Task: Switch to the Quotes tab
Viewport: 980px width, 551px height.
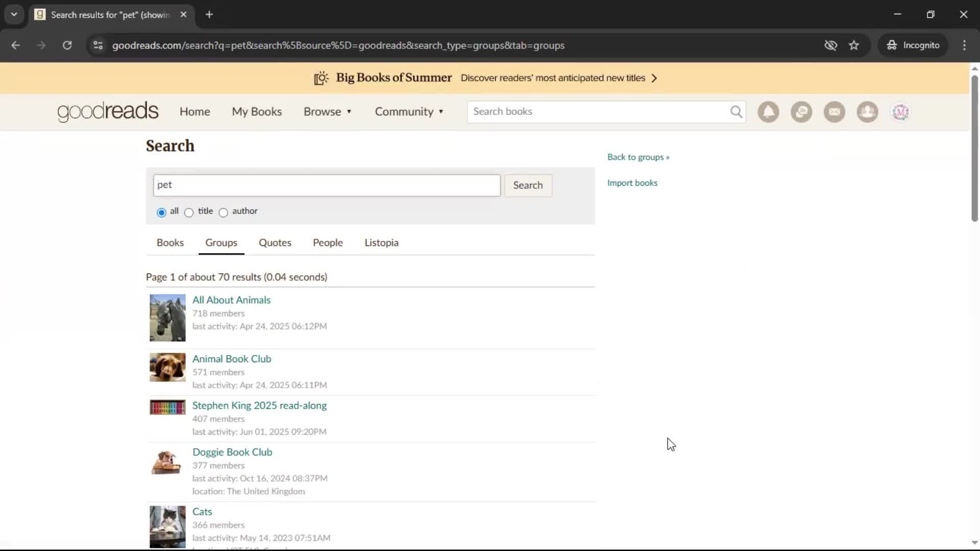Action: (x=275, y=243)
